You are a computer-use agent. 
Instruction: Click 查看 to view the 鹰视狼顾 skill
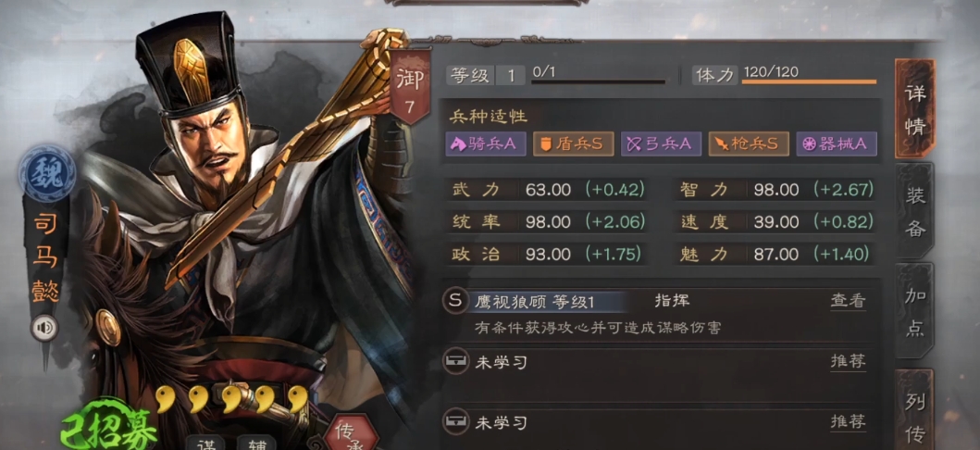click(x=848, y=301)
